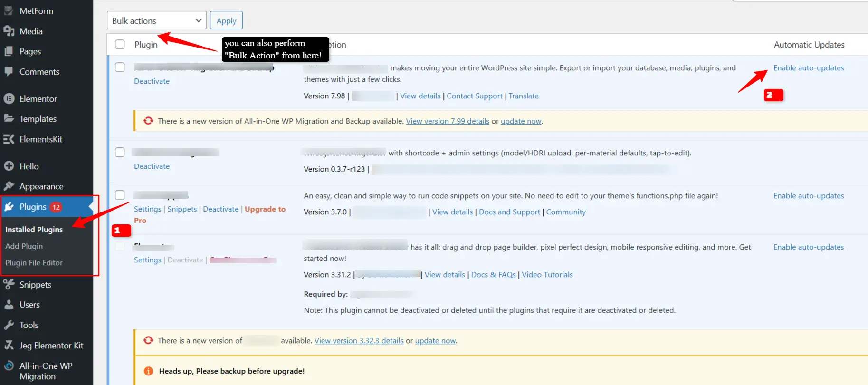Screen dimensions: 868x385
Task: Click the Plugins update count badge 12
Action: [x=56, y=207]
